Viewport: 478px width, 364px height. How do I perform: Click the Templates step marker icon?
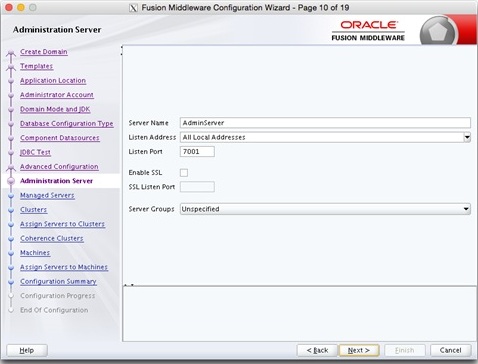click(11, 67)
